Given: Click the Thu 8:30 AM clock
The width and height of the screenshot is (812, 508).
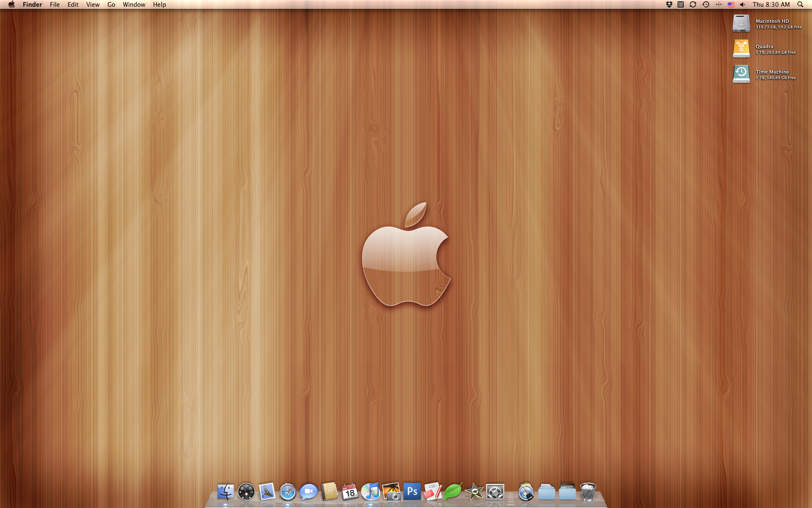Looking at the screenshot, I should (771, 5).
